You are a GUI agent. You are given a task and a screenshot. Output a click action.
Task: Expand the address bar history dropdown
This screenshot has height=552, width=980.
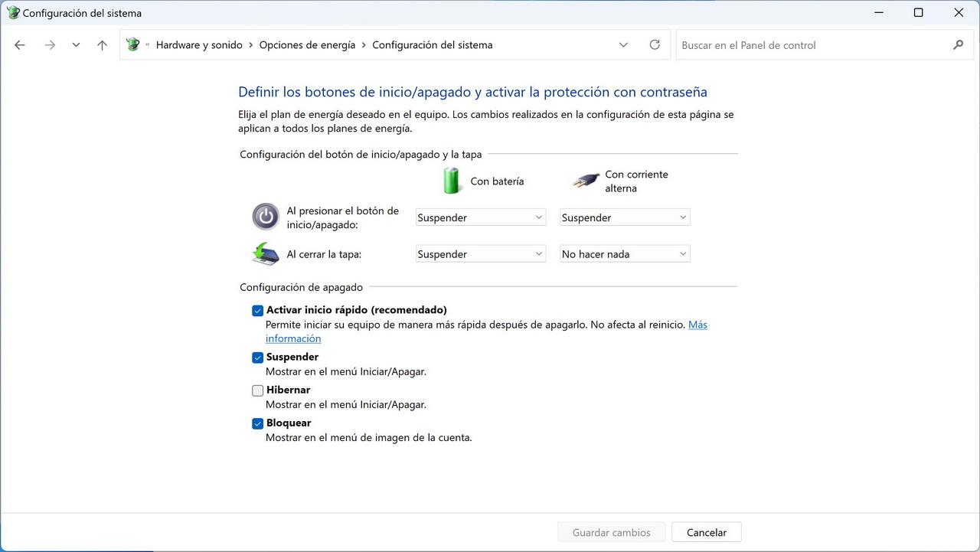623,45
